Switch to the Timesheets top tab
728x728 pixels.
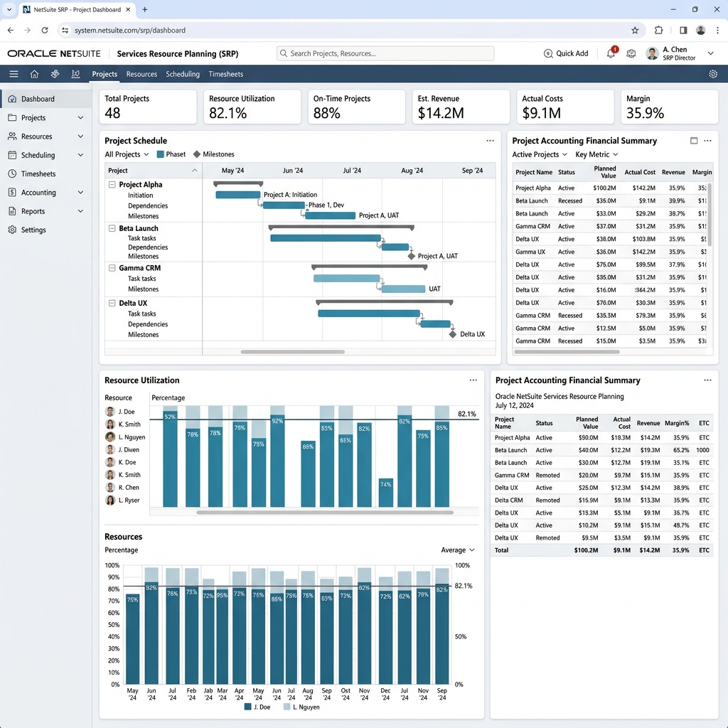225,74
